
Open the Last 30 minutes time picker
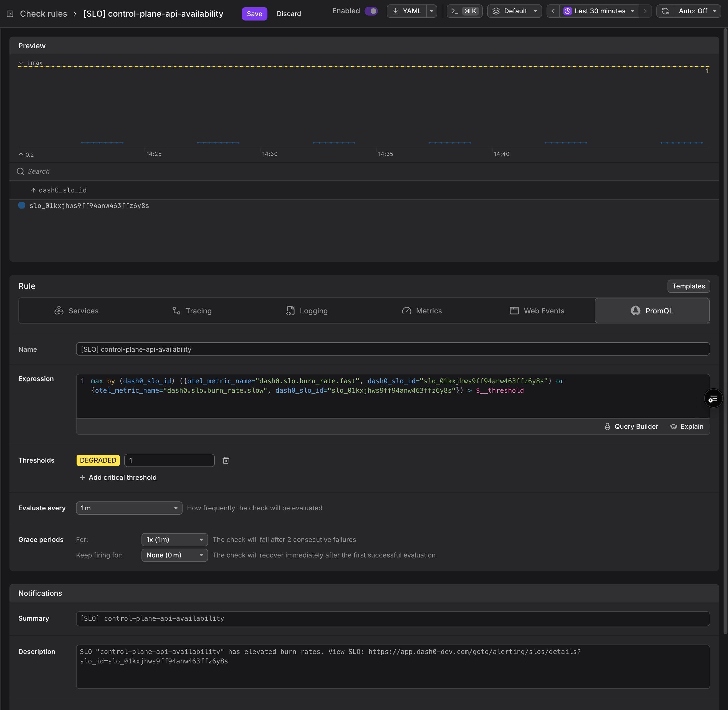(x=599, y=11)
